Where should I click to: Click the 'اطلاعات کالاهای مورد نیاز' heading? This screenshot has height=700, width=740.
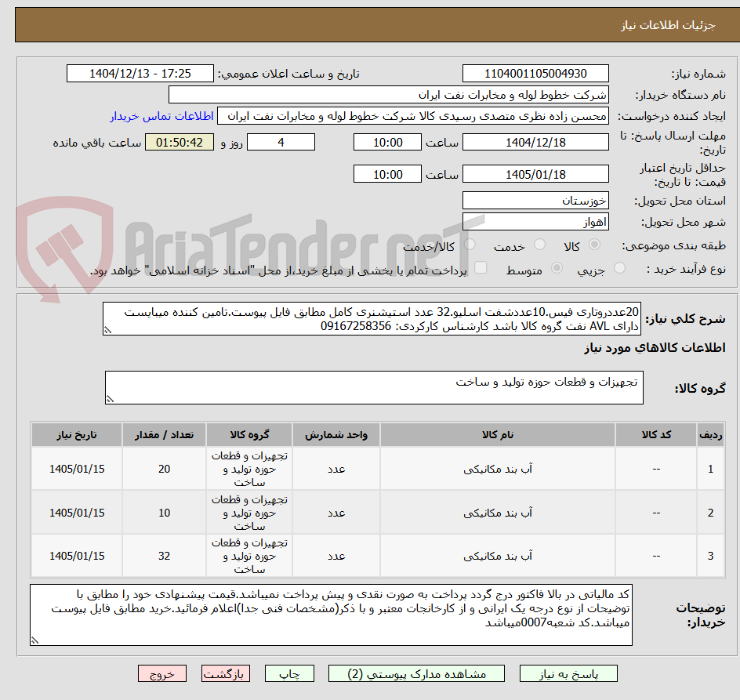tap(655, 348)
